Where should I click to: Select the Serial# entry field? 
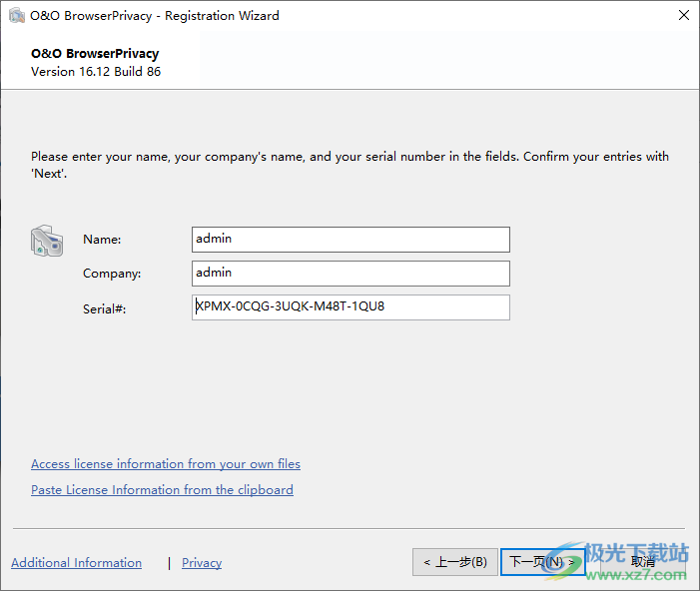(350, 307)
